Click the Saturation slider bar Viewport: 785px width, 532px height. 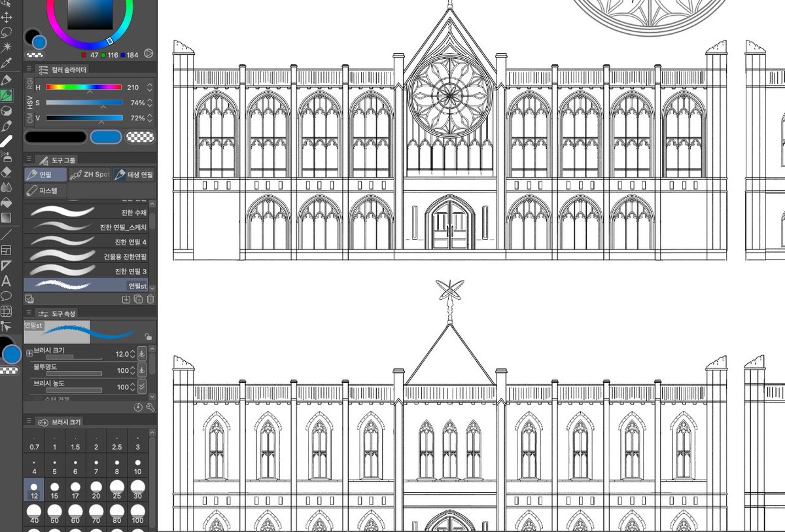83,103
